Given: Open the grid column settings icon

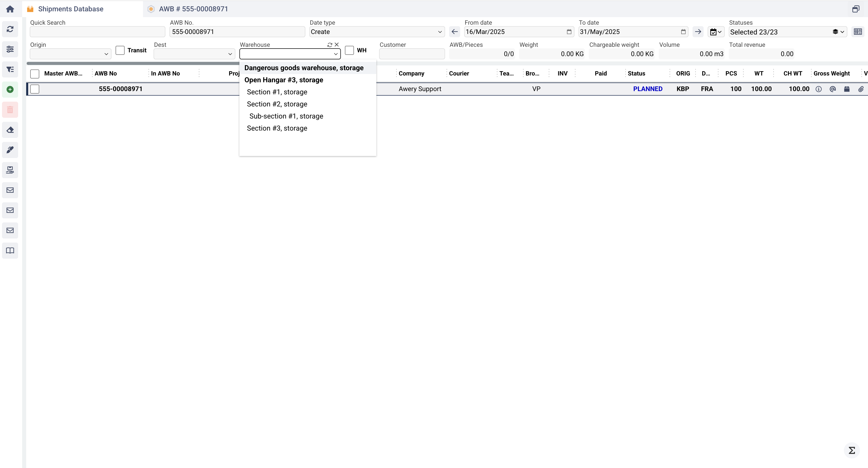Looking at the screenshot, I should 858,32.
